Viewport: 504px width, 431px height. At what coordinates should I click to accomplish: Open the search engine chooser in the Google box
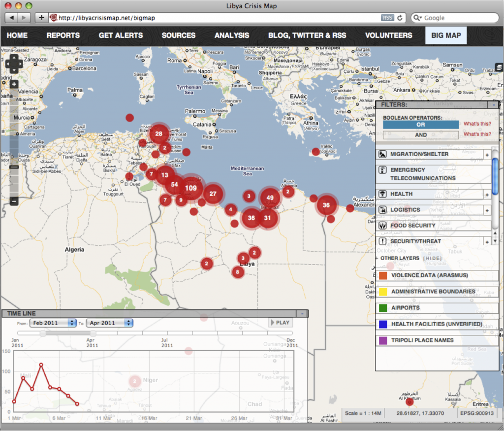point(417,18)
